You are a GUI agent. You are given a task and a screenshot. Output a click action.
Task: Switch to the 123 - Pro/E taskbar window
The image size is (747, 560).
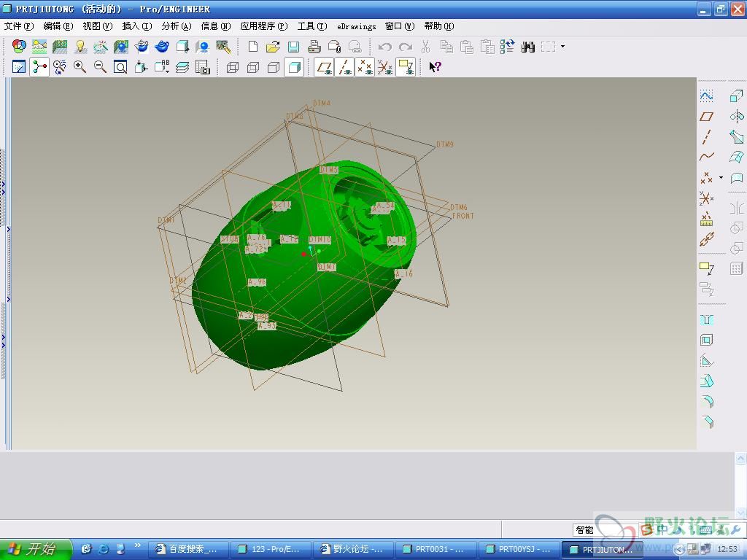271,549
